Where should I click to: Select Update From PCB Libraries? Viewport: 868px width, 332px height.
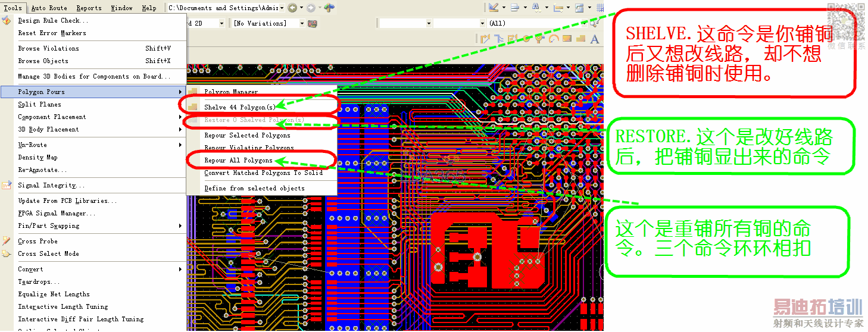pyautogui.click(x=67, y=201)
